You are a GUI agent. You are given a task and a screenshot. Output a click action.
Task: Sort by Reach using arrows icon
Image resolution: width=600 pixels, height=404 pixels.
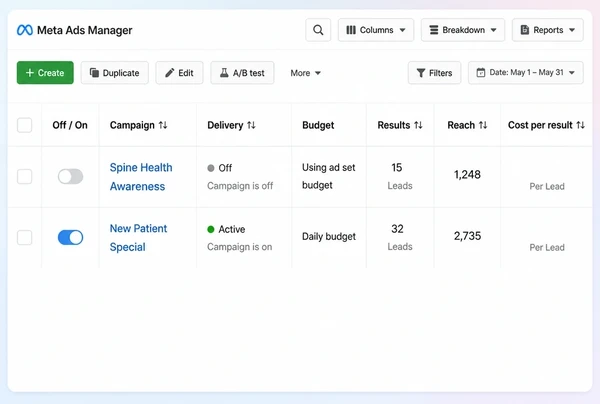click(483, 125)
